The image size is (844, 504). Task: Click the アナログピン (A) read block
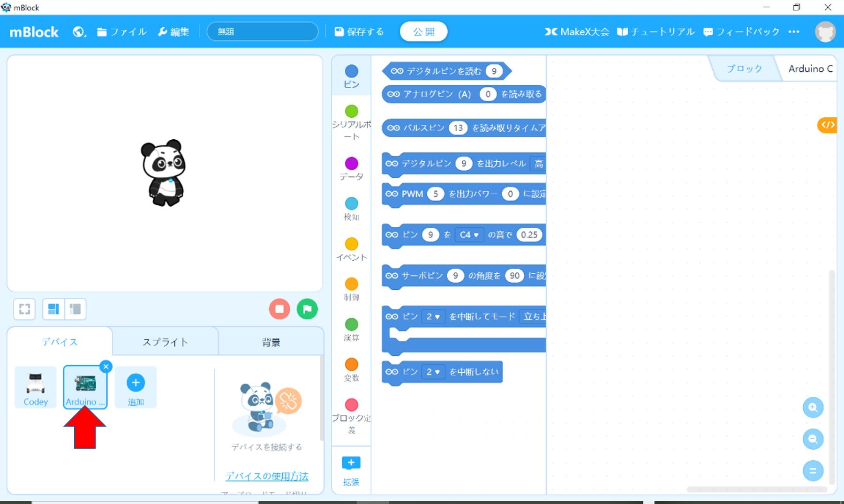pyautogui.click(x=464, y=94)
